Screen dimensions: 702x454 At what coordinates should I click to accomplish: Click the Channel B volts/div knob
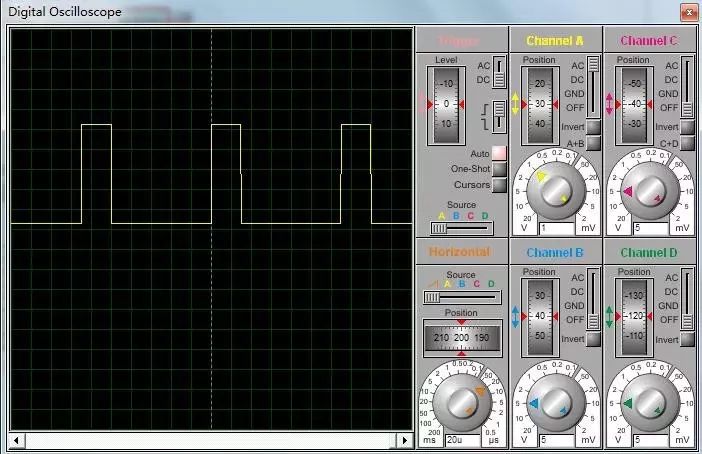[x=556, y=403]
